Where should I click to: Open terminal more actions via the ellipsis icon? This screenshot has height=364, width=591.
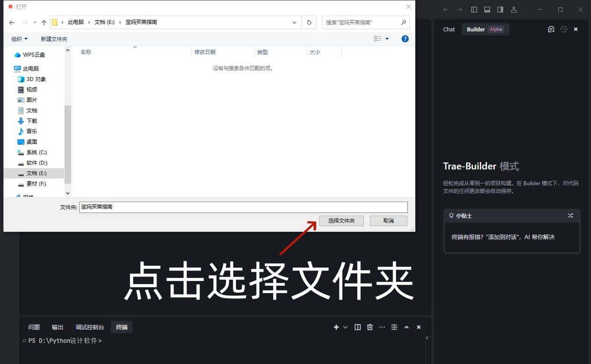point(382,327)
